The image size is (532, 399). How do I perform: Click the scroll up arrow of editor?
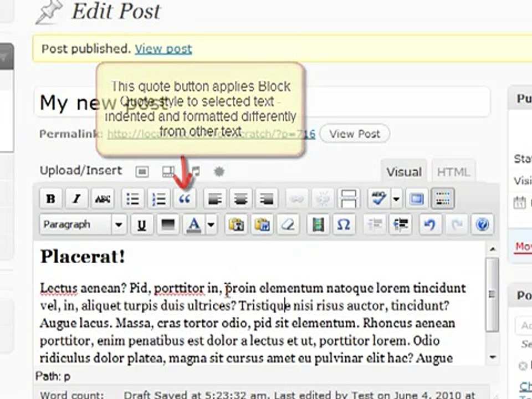click(493, 249)
